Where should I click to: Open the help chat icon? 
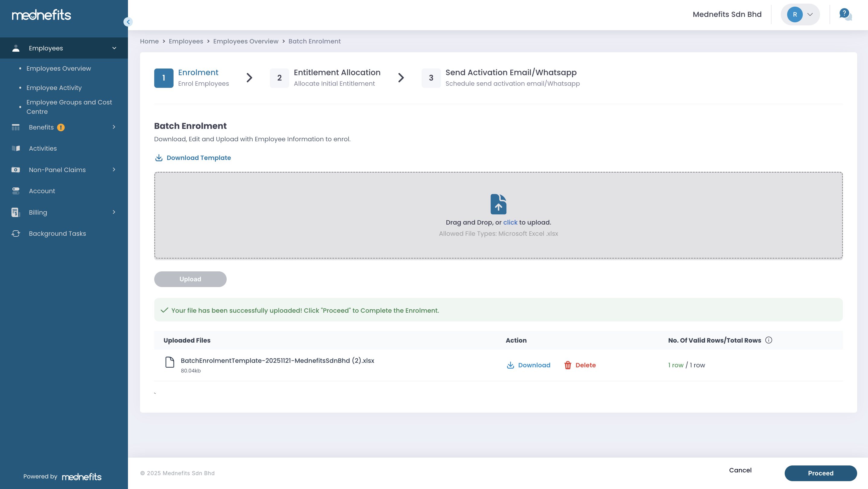[845, 14]
